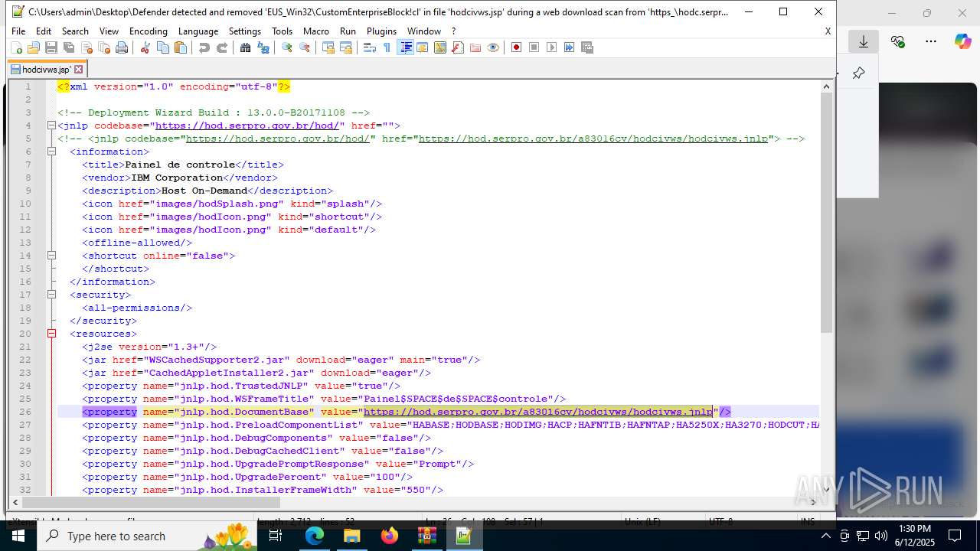Click the editor scroll-down arrow
980x551 pixels.
826,490
